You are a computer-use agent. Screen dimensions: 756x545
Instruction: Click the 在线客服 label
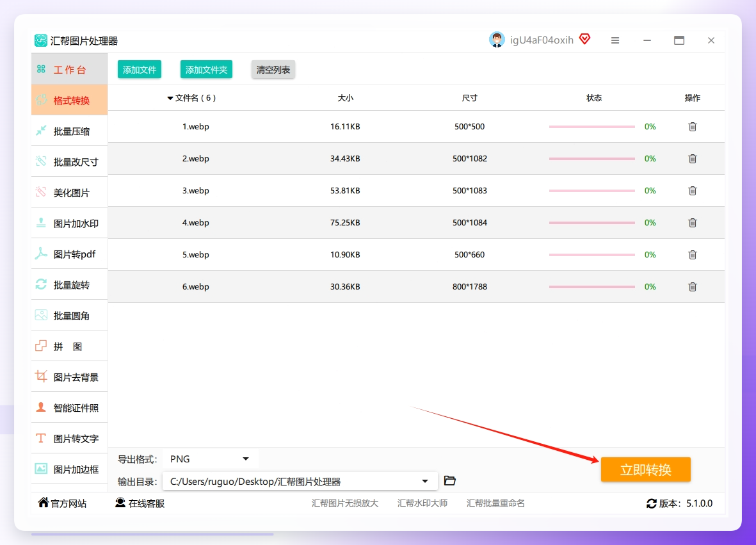(x=147, y=503)
